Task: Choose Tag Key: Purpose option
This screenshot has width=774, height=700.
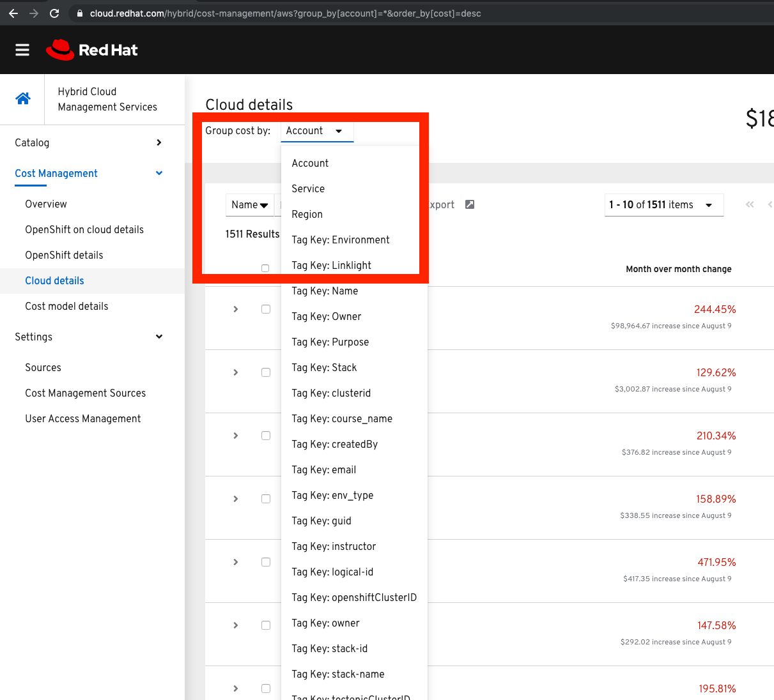Action: tap(354, 342)
